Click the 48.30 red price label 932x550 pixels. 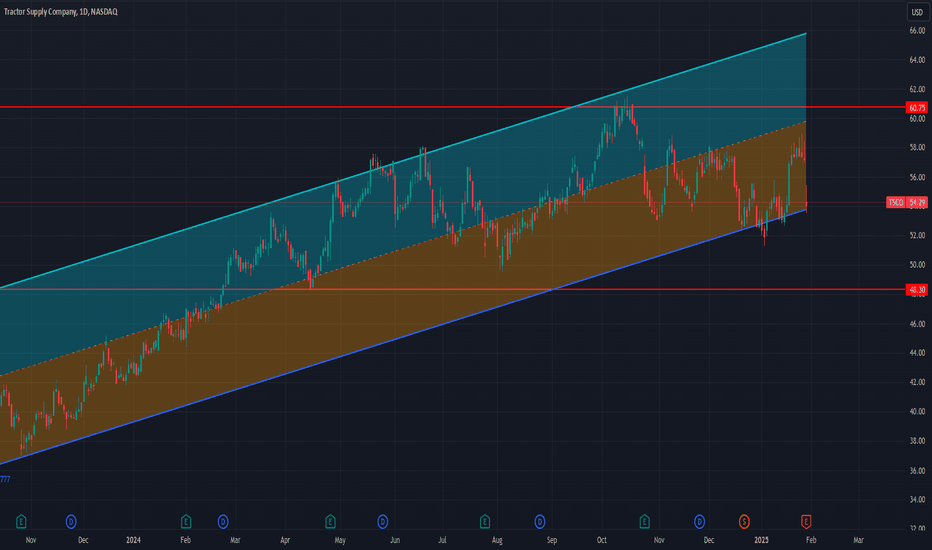click(x=917, y=290)
